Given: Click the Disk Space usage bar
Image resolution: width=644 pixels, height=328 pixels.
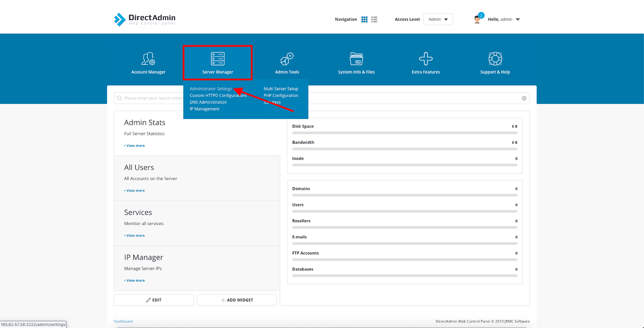Looking at the screenshot, I should pos(405,133).
